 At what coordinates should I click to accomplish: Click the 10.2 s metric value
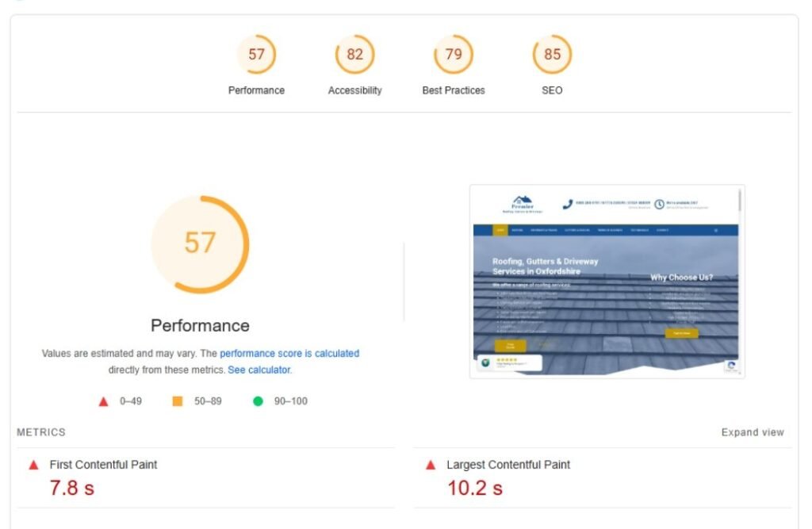click(x=475, y=489)
